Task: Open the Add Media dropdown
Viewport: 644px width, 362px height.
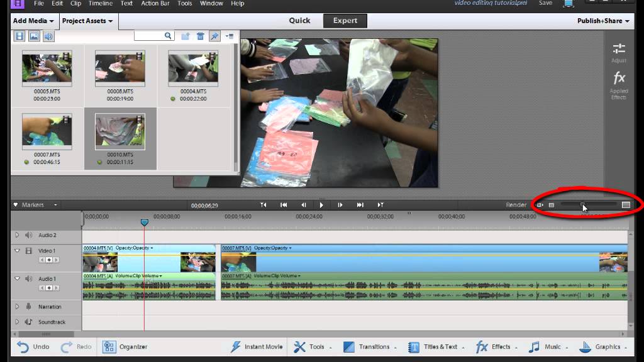Action: [x=33, y=21]
